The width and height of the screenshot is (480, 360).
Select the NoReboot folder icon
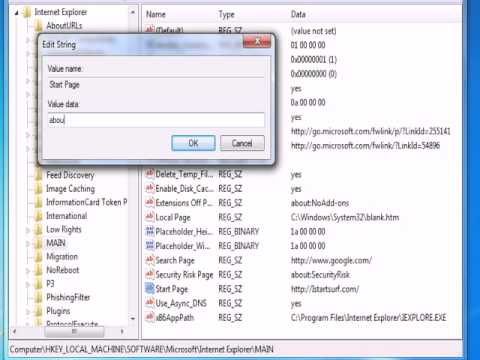(x=39, y=270)
